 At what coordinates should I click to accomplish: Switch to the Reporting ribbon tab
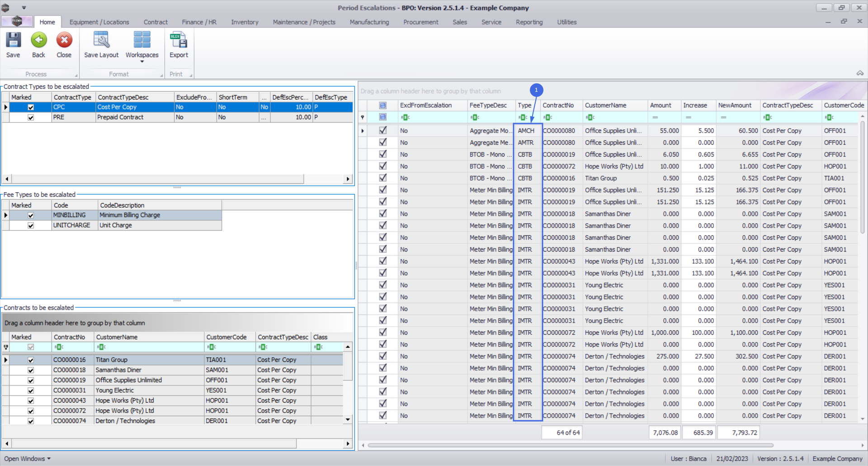coord(529,22)
